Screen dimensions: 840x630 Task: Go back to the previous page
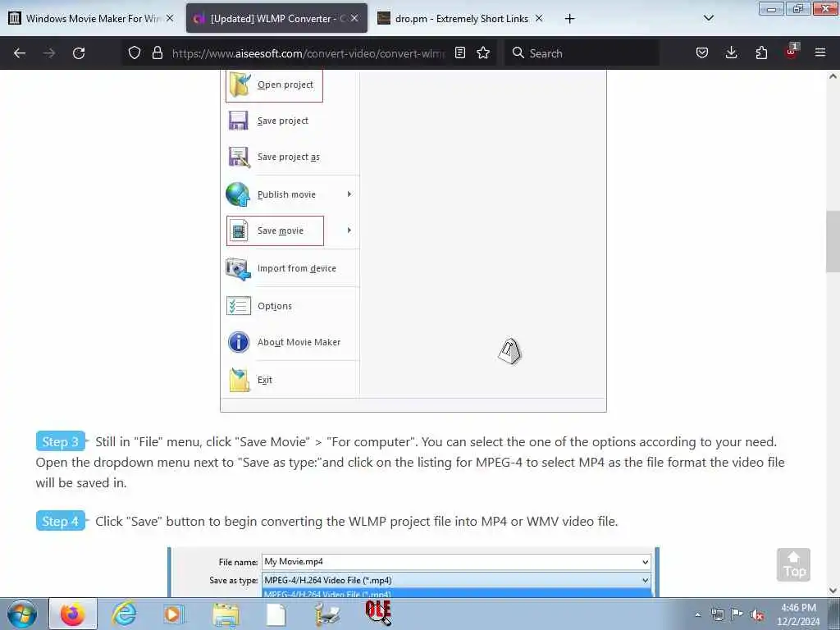pos(20,53)
